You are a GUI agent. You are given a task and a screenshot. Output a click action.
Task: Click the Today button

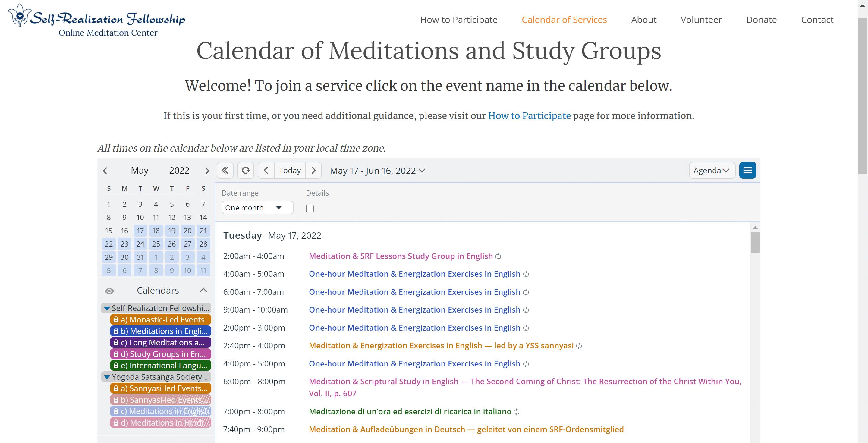click(x=289, y=171)
